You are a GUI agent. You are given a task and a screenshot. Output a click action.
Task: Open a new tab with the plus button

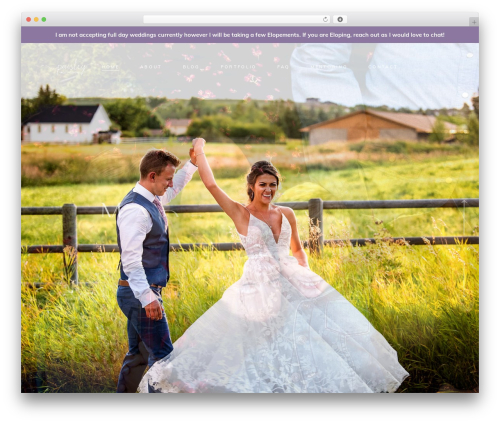click(474, 22)
